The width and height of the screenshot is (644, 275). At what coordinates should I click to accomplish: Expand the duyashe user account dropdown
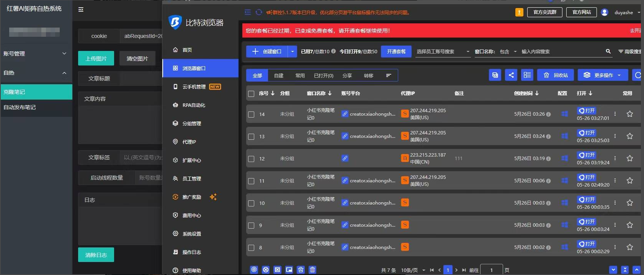click(x=639, y=12)
